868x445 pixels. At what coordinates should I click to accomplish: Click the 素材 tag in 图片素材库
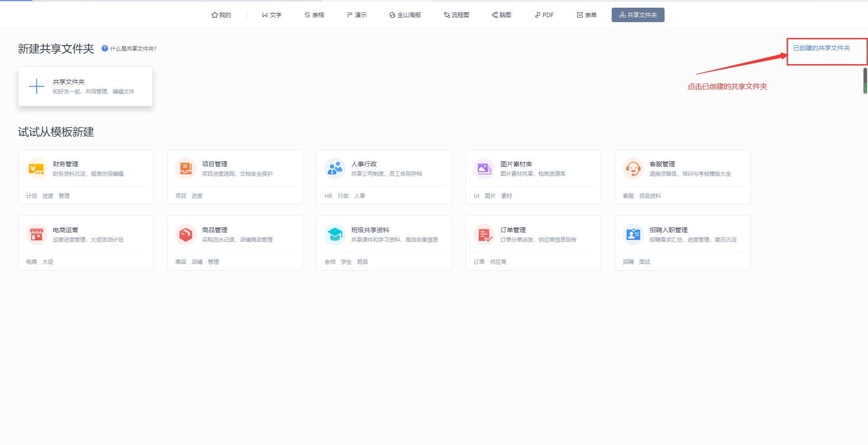(x=507, y=196)
